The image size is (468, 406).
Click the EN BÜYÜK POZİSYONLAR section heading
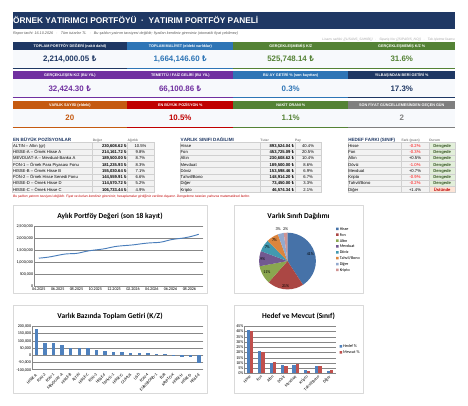click(42, 139)
